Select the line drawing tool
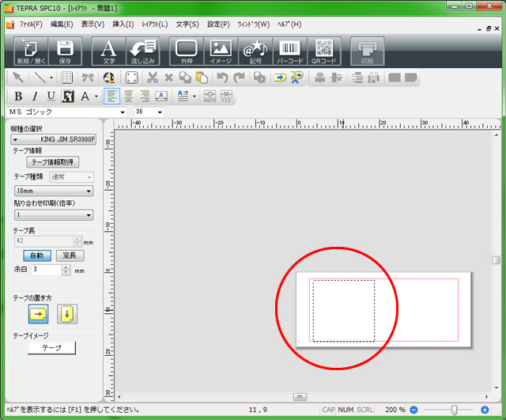 [40, 78]
